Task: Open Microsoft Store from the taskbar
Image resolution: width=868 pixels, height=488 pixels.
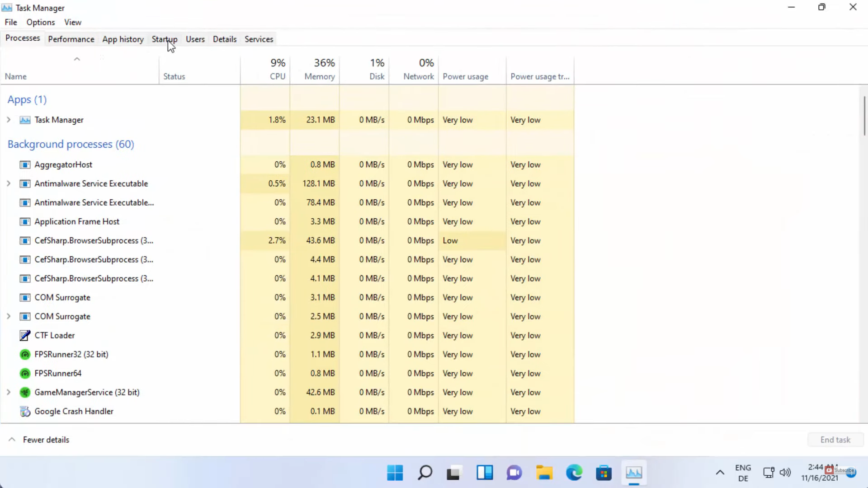Action: [x=604, y=473]
